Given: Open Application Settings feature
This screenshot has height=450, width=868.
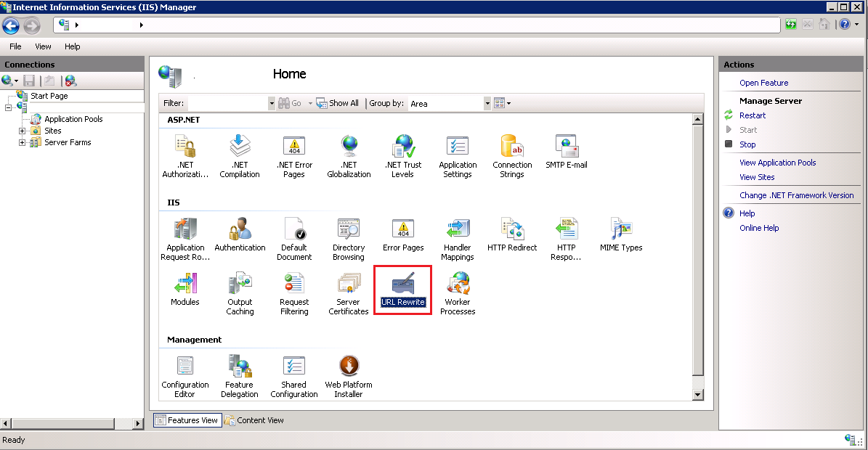Looking at the screenshot, I should pyautogui.click(x=458, y=157).
